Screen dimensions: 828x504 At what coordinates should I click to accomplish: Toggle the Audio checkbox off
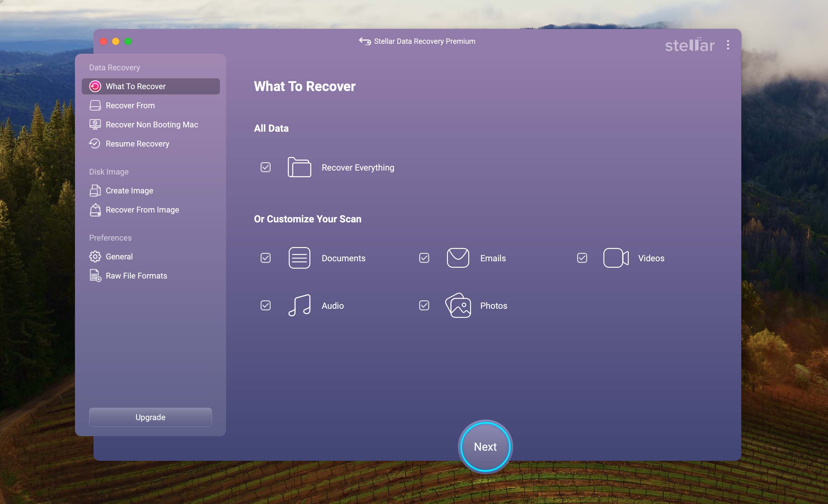pyautogui.click(x=266, y=305)
